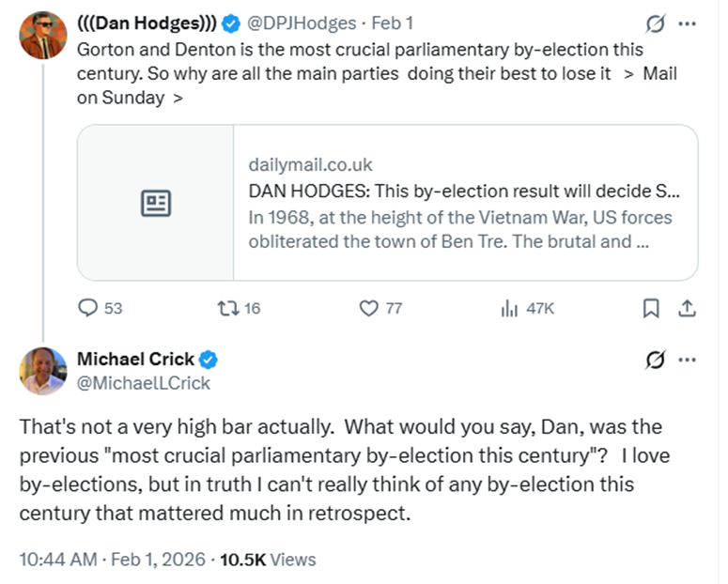Open Michael Crick's profile avatar
This screenshot has height=584, width=728.
coord(43,371)
